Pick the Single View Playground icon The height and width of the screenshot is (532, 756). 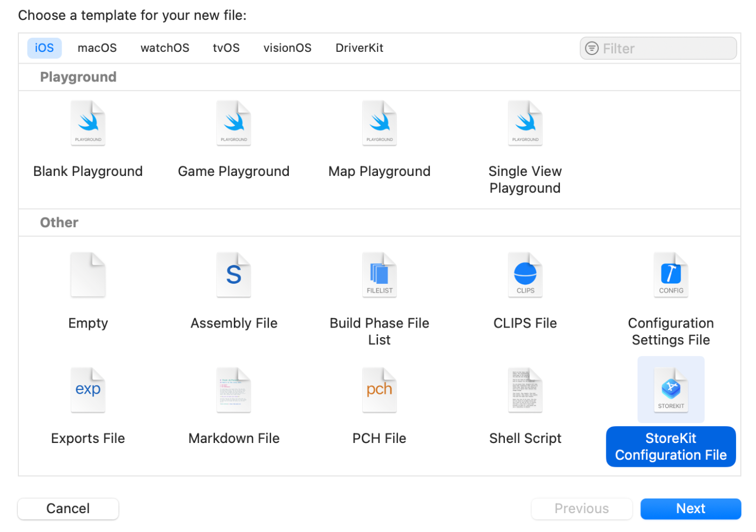point(525,123)
